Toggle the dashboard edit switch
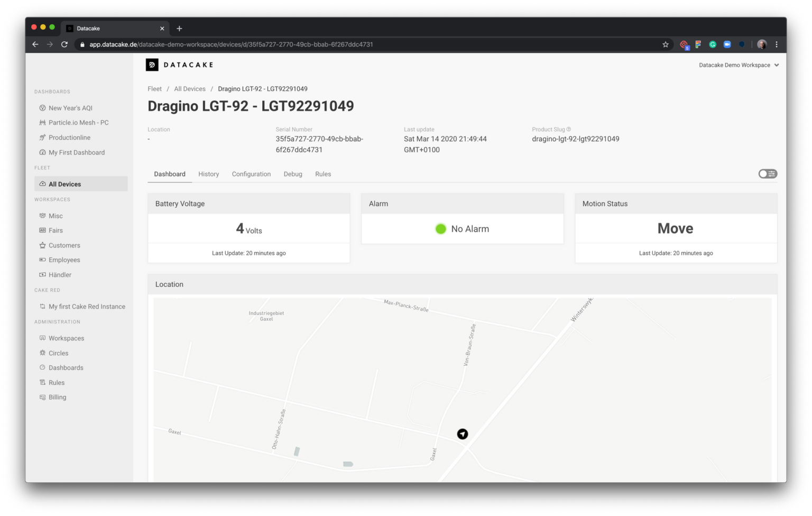This screenshot has width=812, height=516. pos(767,173)
